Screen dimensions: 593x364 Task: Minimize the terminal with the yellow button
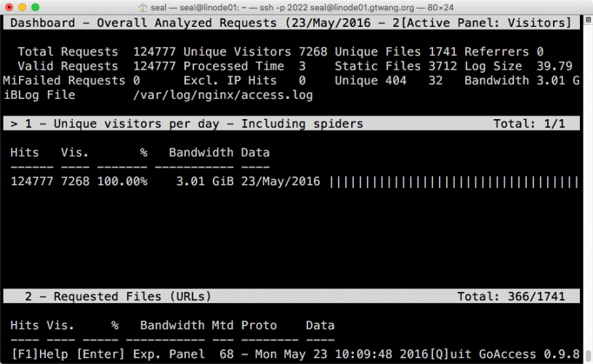[x=23, y=7]
